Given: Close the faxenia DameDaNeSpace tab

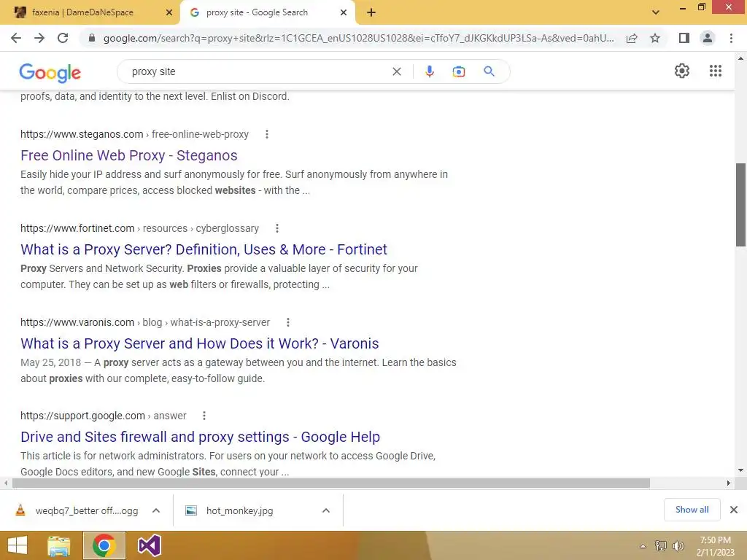Looking at the screenshot, I should [x=169, y=12].
